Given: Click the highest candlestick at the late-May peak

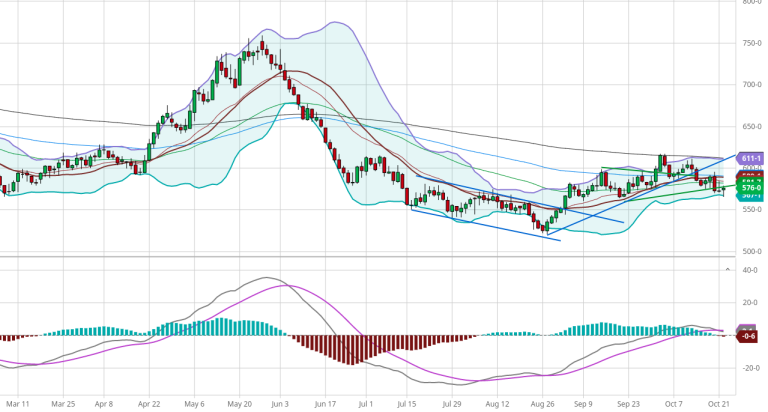Looking at the screenshot, I should [x=262, y=43].
